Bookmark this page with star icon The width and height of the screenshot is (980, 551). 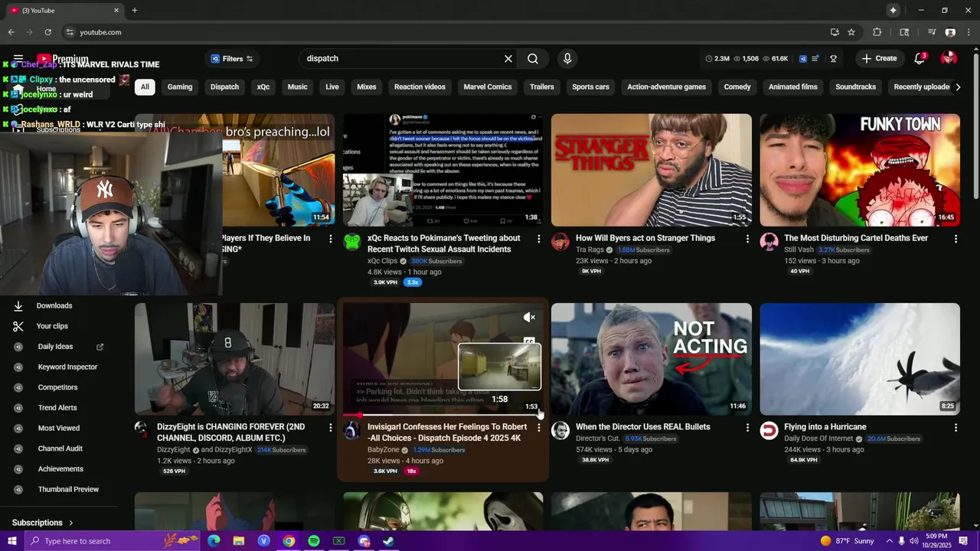click(851, 32)
